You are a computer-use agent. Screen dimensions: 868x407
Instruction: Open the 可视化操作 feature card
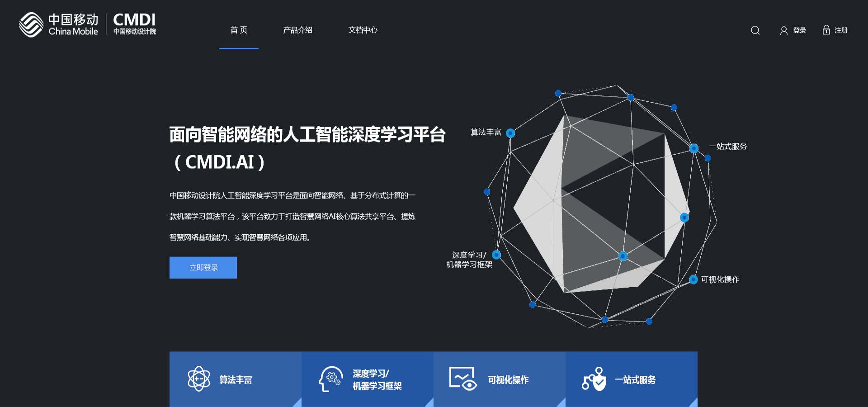pyautogui.click(x=500, y=379)
